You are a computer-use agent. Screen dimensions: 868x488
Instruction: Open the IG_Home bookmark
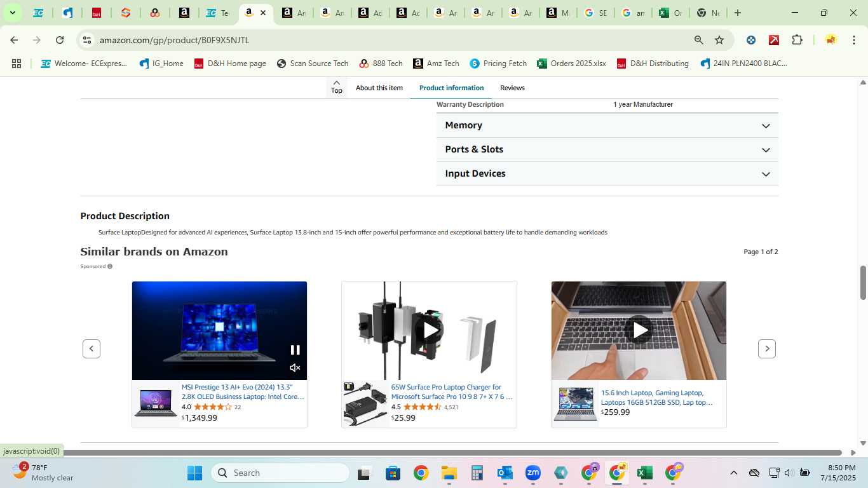click(161, 64)
